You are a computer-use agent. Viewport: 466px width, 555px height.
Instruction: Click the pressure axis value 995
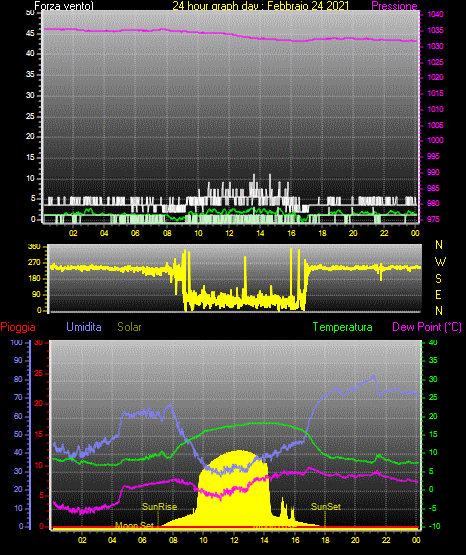pos(433,156)
